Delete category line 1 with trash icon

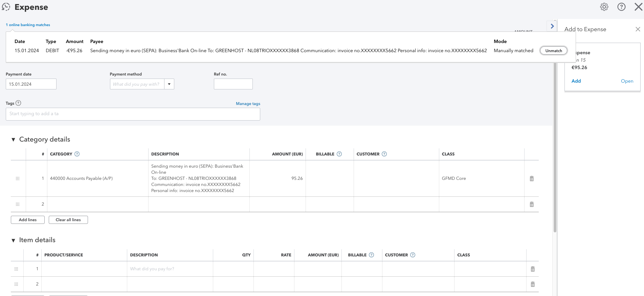pos(532,178)
